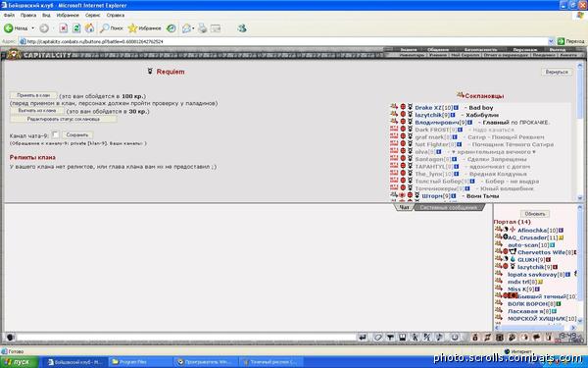The width and height of the screenshot is (588, 368).
Task: Click the chat send arrow icon
Action: 363,338
